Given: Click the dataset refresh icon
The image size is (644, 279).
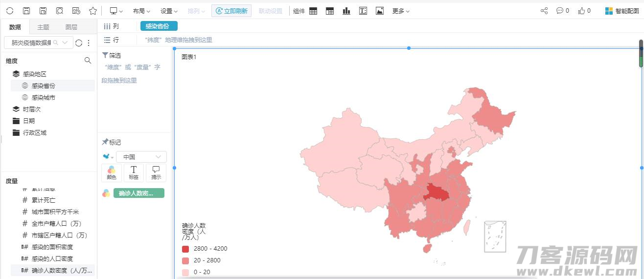Looking at the screenshot, I should [79, 43].
